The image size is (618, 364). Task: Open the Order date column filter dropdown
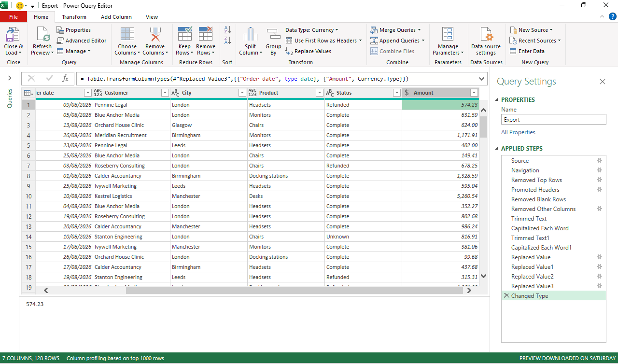(x=88, y=93)
